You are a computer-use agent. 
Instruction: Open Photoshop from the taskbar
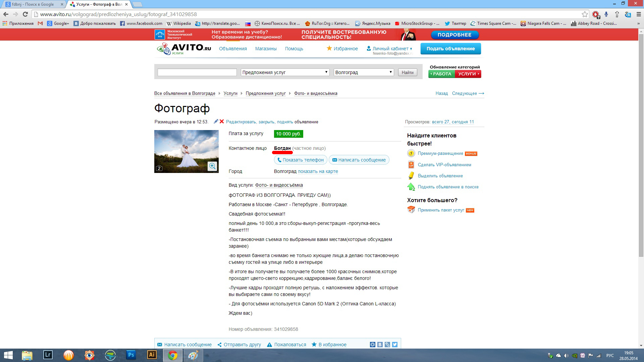point(131,355)
